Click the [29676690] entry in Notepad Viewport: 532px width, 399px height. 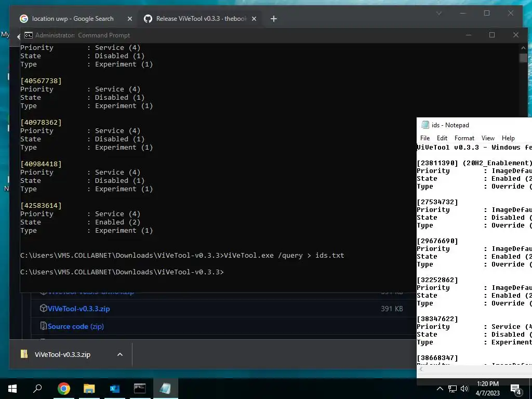coord(437,241)
